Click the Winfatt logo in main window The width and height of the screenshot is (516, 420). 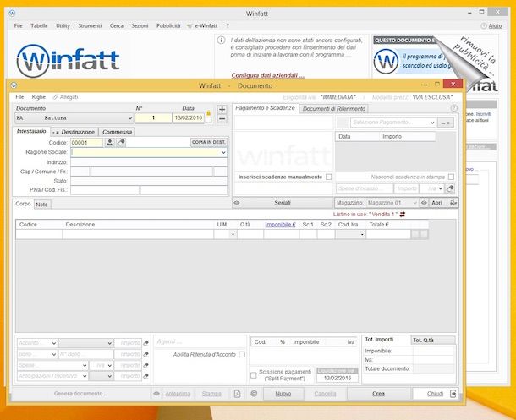point(68,61)
